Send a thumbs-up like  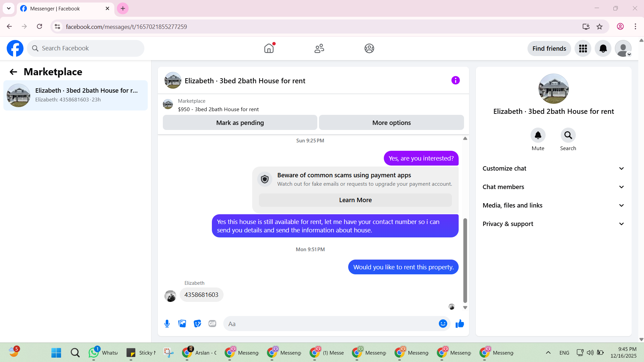[460, 324]
